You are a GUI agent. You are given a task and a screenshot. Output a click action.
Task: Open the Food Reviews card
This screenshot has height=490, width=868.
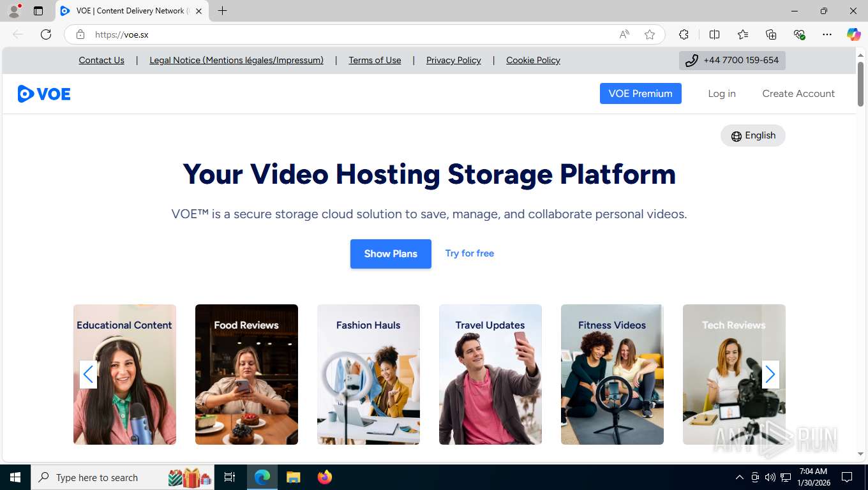(x=246, y=375)
